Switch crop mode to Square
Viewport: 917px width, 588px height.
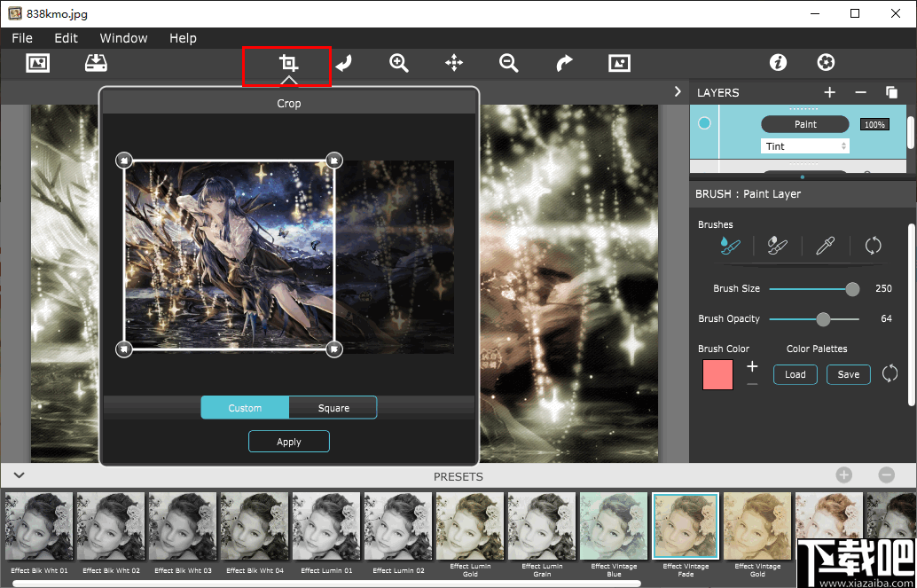[333, 408]
